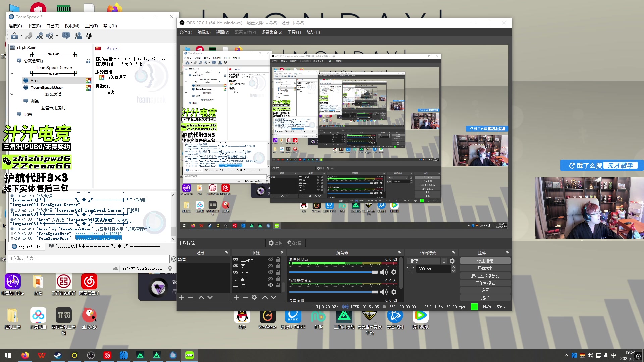Toggle visibility of 瓦 source

coord(270,266)
